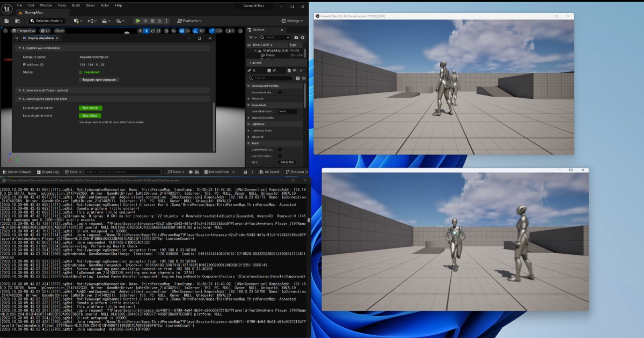Image resolution: width=644 pixels, height=338 pixels.
Task: Open the Blueprints dropdown icon in the toolbar
Action: pyautogui.click(x=92, y=21)
